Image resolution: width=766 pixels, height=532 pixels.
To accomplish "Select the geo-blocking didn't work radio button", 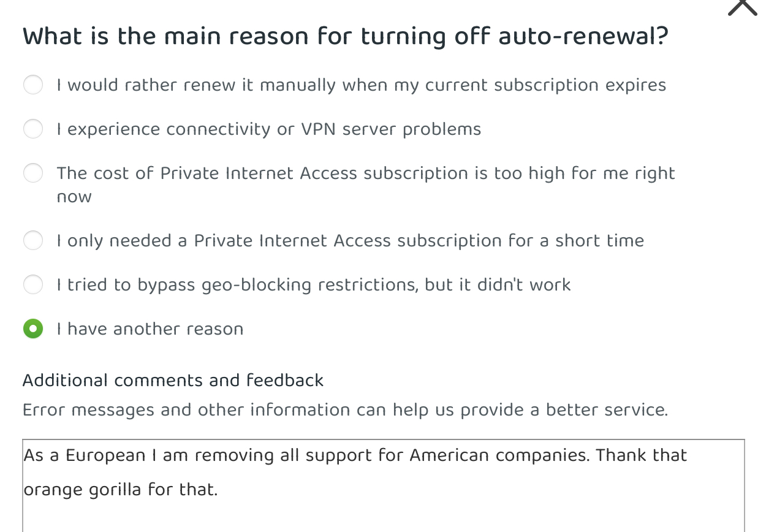I will [33, 284].
